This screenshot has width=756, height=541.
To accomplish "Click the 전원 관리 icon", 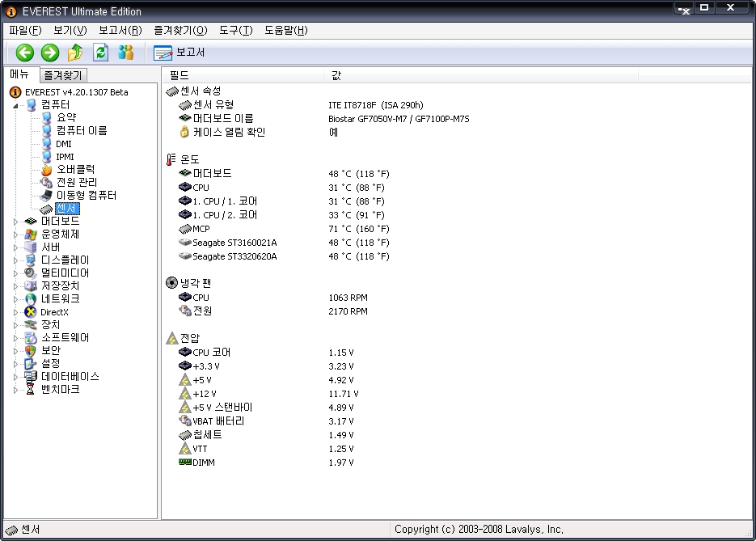I will 46,182.
